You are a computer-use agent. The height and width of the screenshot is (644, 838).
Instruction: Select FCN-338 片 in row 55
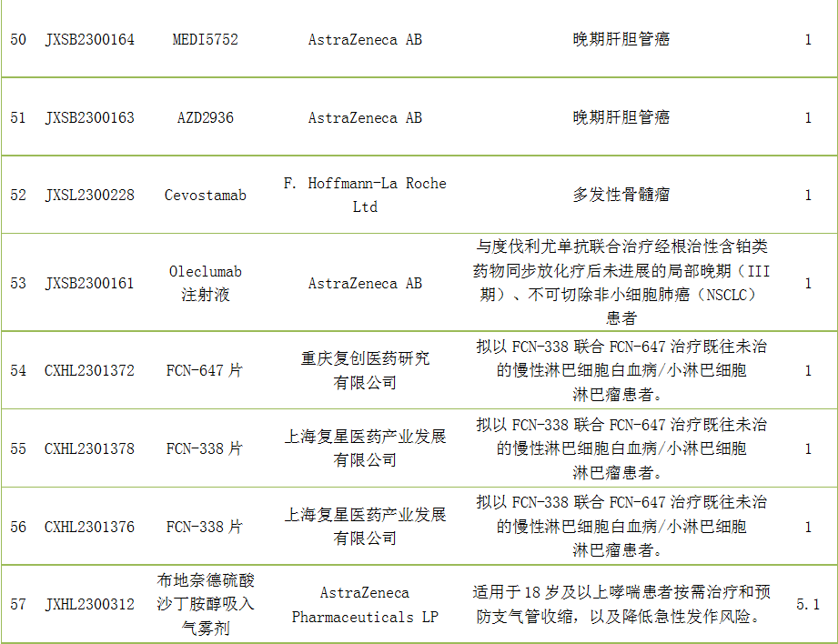(x=206, y=448)
